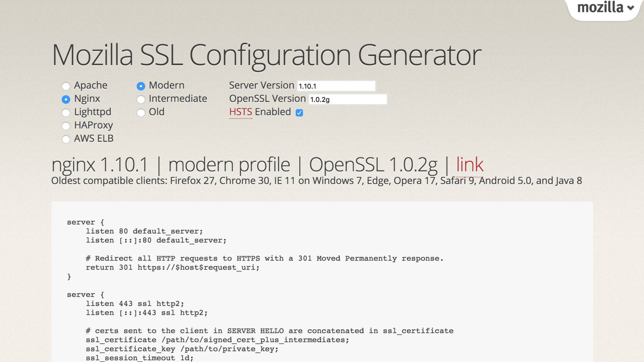
Task: Select the AWS ELB radio button
Action: pyautogui.click(x=66, y=139)
